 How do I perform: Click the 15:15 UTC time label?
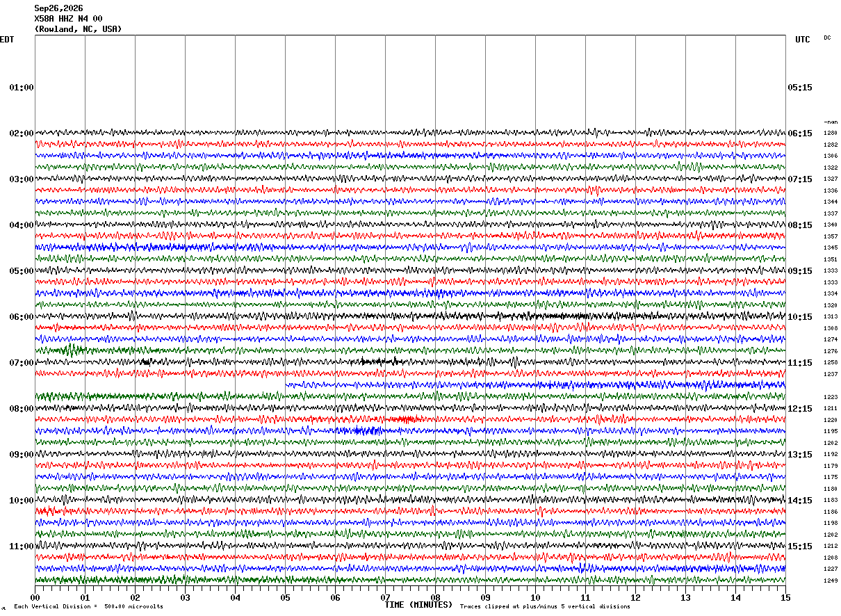coord(799,546)
